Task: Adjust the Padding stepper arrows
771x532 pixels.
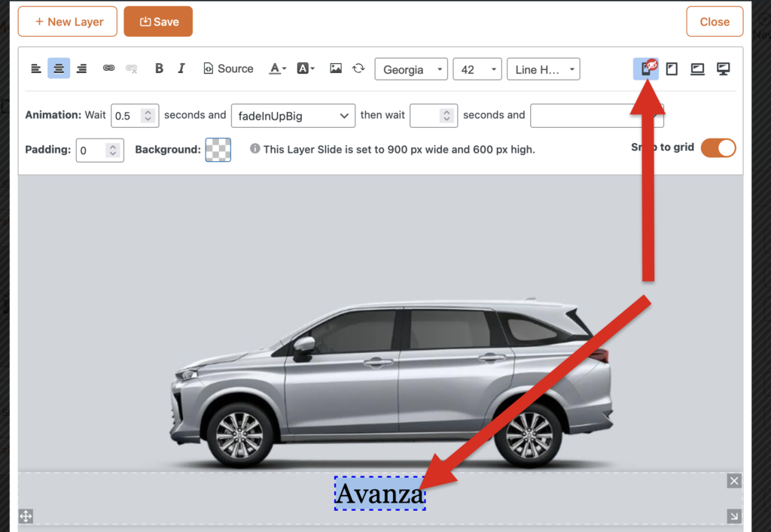Action: point(113,150)
